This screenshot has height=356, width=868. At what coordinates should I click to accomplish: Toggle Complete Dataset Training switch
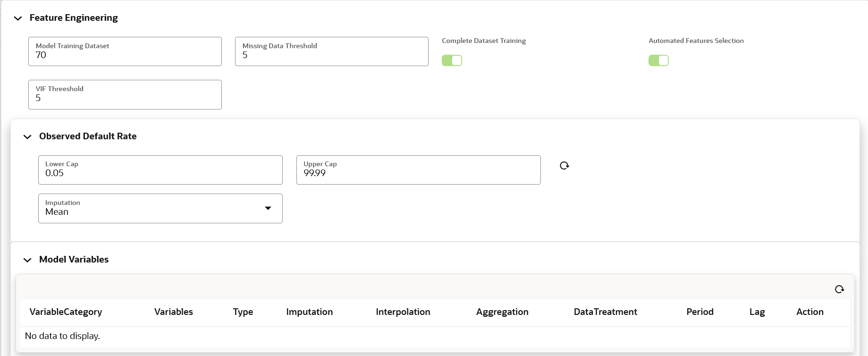pyautogui.click(x=452, y=60)
